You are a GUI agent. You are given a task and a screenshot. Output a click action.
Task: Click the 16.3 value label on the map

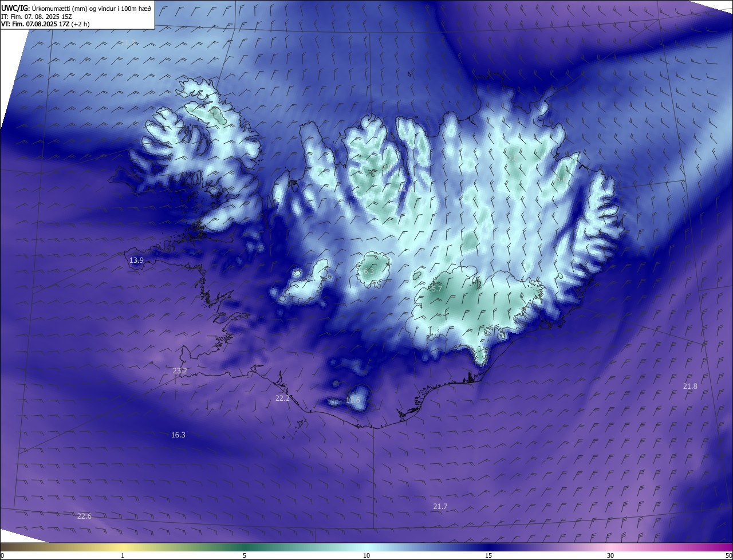tap(178, 435)
